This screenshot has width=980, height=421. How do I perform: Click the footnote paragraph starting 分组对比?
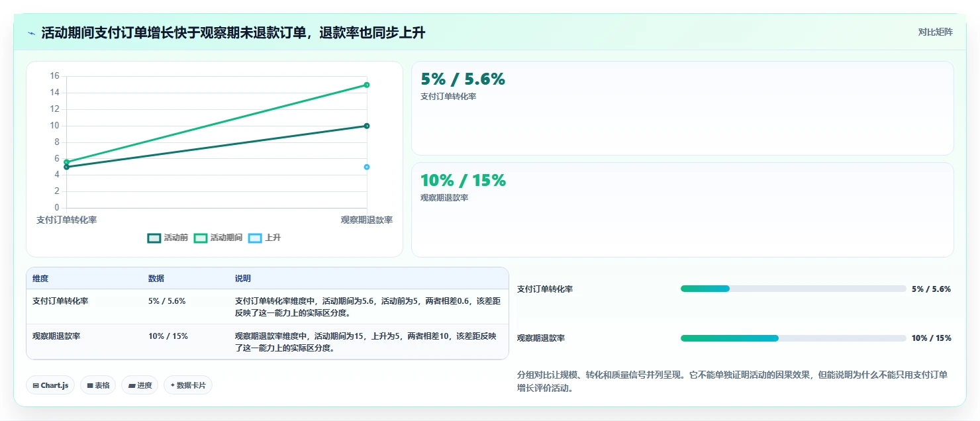(x=732, y=382)
